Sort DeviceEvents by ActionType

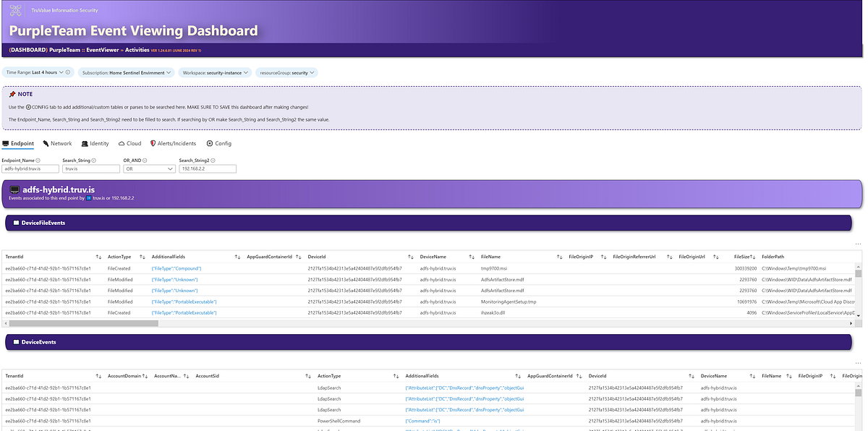click(x=395, y=375)
